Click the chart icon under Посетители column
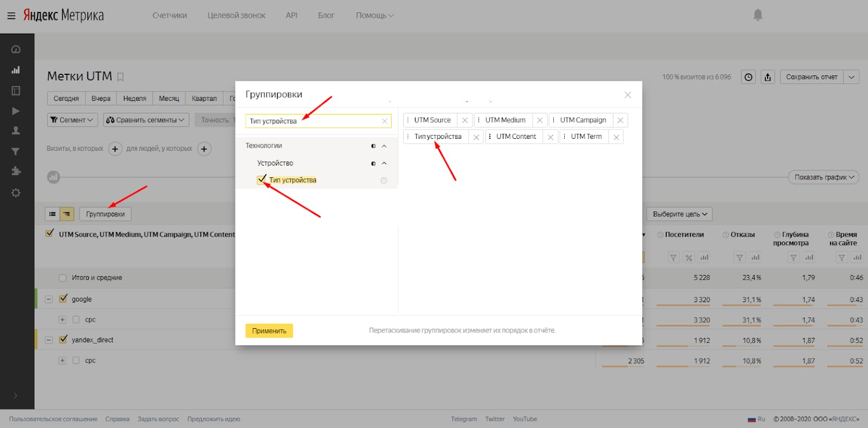Image resolution: width=868 pixels, height=428 pixels. point(704,258)
